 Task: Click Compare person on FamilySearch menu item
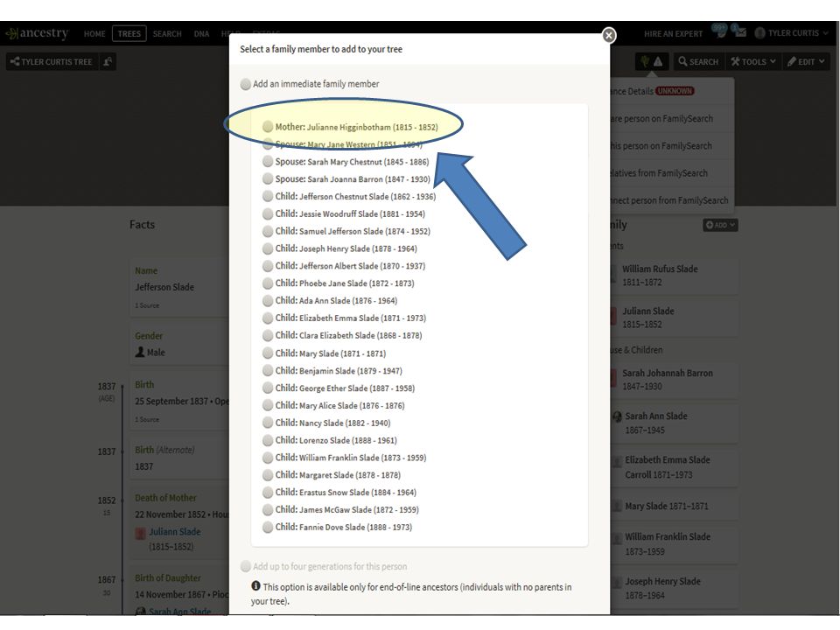pos(672,118)
